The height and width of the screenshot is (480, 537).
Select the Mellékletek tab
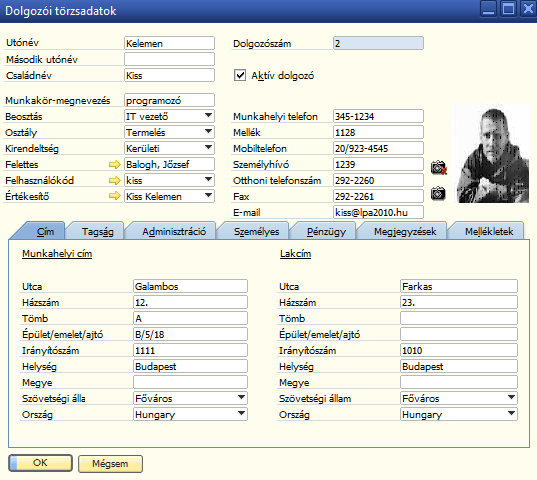pyautogui.click(x=489, y=231)
